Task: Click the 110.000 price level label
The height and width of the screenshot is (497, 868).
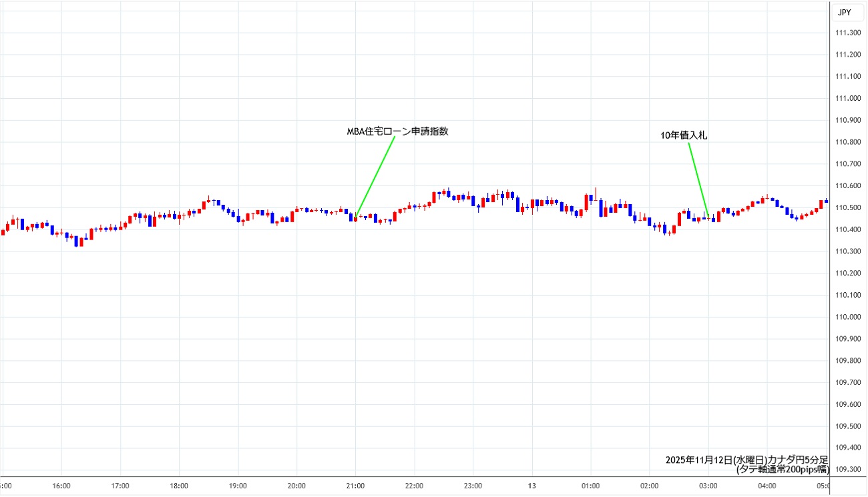Action: (847, 317)
